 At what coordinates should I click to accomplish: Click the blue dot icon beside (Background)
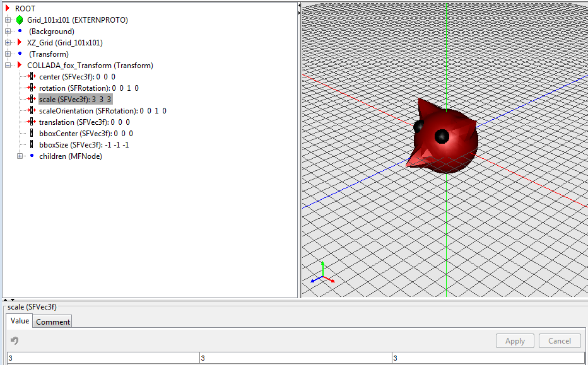[20, 31]
